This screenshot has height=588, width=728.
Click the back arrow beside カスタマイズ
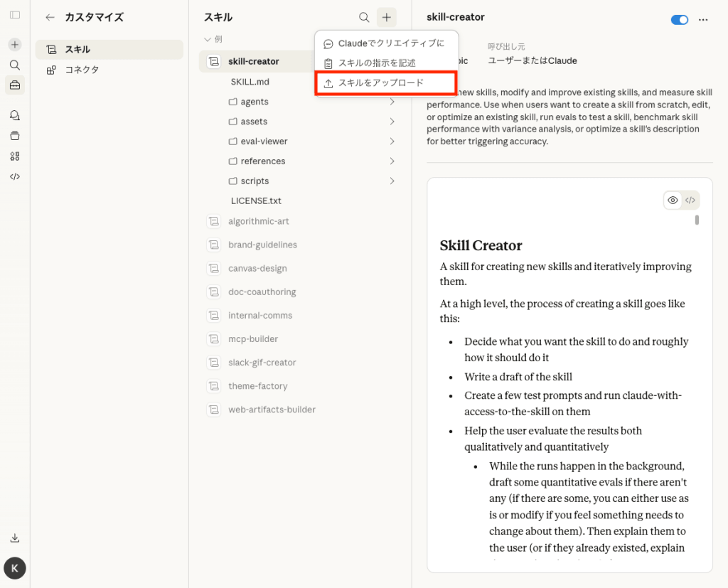(50, 17)
